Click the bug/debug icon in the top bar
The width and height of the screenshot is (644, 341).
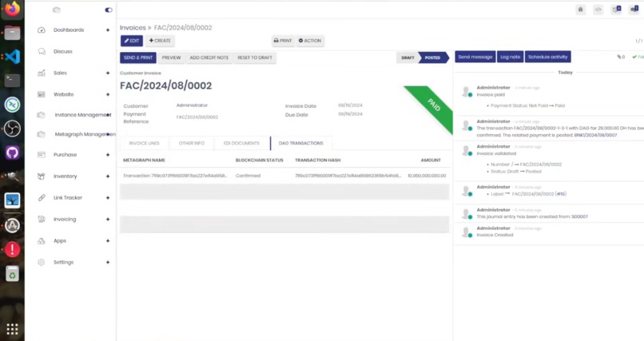pos(580,10)
